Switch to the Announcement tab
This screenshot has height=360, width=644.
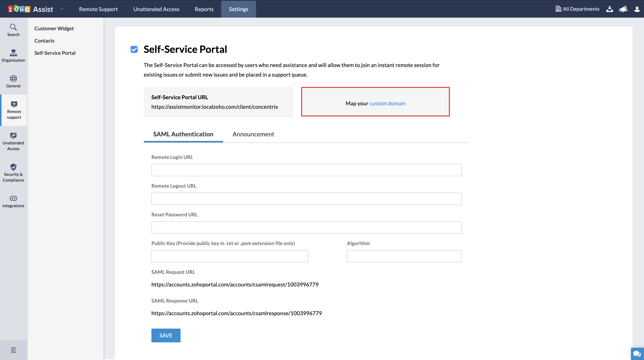point(253,134)
